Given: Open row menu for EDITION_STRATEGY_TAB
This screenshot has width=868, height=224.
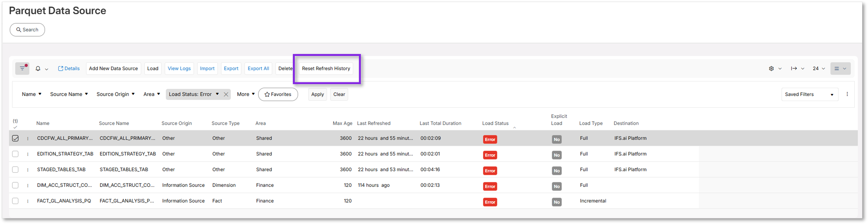Looking at the screenshot, I should tap(28, 154).
